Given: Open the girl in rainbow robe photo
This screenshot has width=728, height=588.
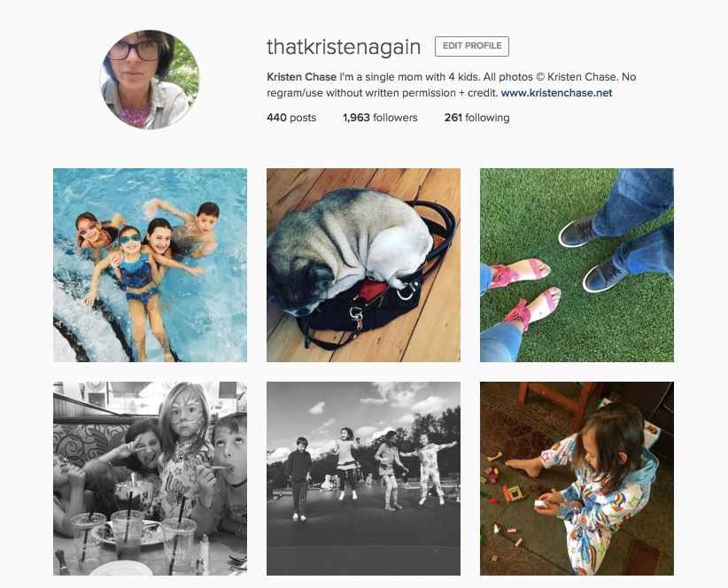Looking at the screenshot, I should click(x=577, y=478).
